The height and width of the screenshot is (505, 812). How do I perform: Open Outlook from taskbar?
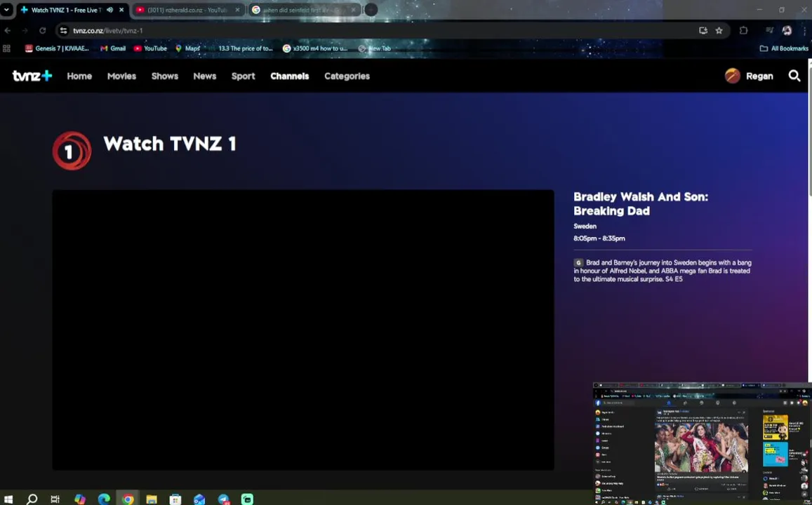click(x=199, y=499)
